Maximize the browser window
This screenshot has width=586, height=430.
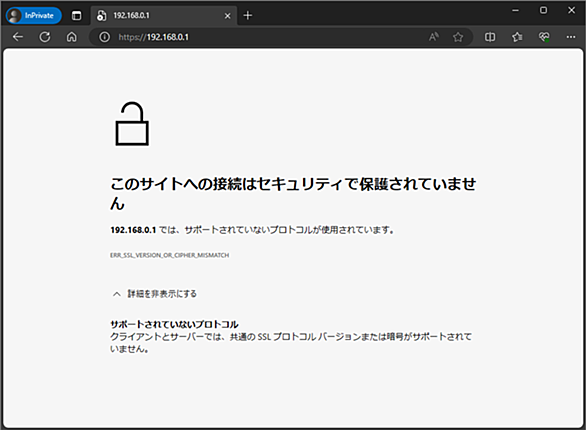[x=543, y=10]
